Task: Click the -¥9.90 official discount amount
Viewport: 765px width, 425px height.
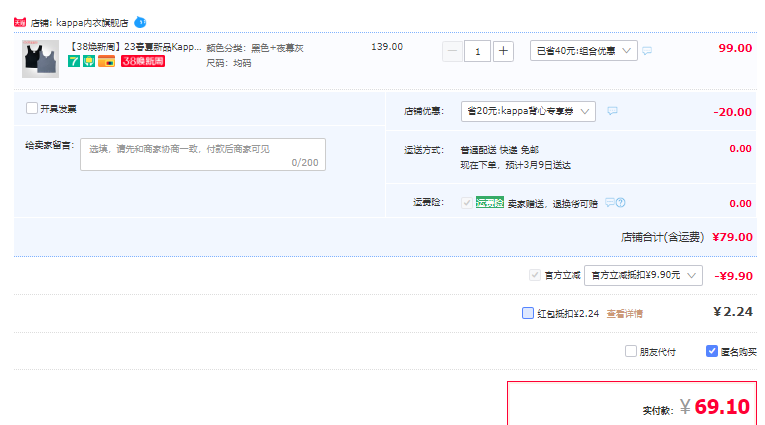Action: (x=734, y=276)
